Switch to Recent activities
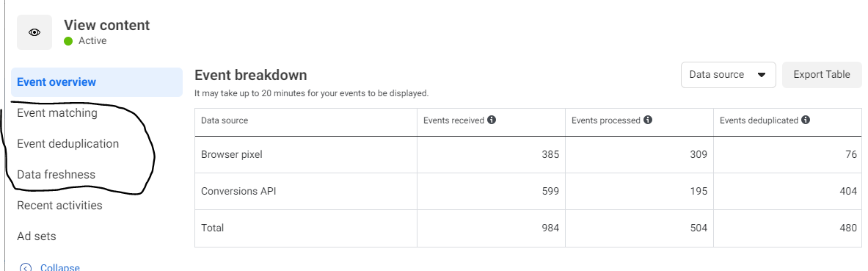 pyautogui.click(x=59, y=206)
